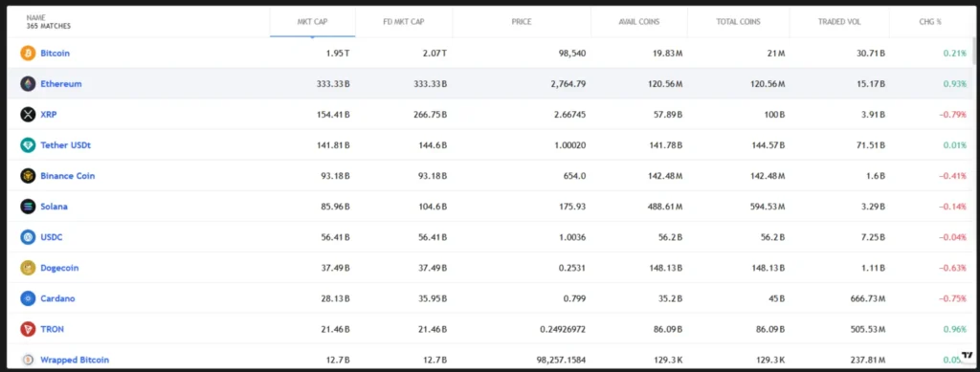Sort by CHG % column header

pyautogui.click(x=930, y=22)
